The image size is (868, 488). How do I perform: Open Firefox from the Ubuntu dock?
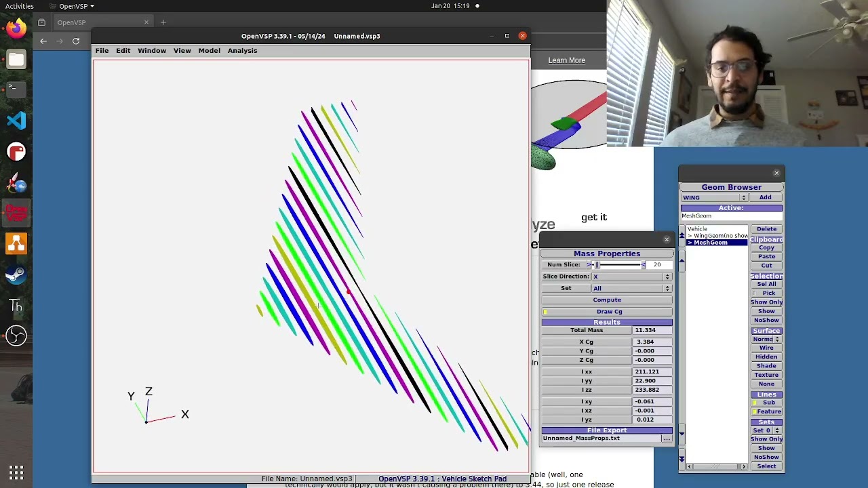pos(16,28)
